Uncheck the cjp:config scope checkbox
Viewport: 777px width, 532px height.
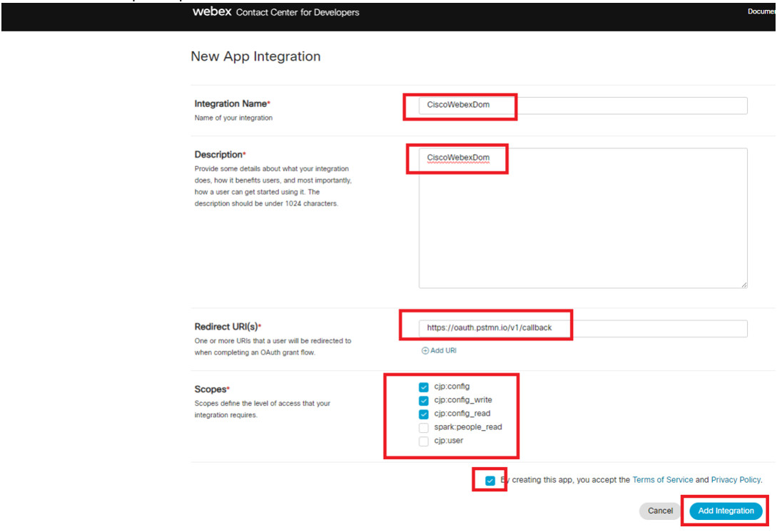pos(424,387)
